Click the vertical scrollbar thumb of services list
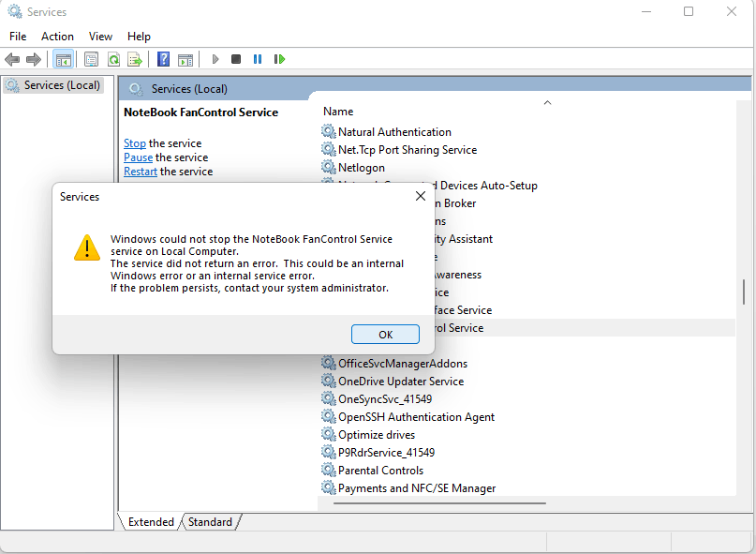The width and height of the screenshot is (756, 554). [744, 292]
